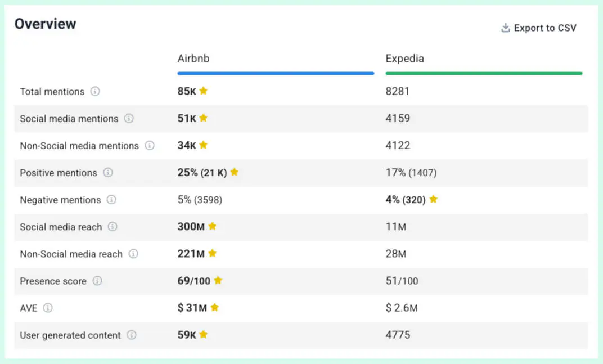Click the Social media reach row label
The width and height of the screenshot is (603, 364).
click(x=61, y=227)
